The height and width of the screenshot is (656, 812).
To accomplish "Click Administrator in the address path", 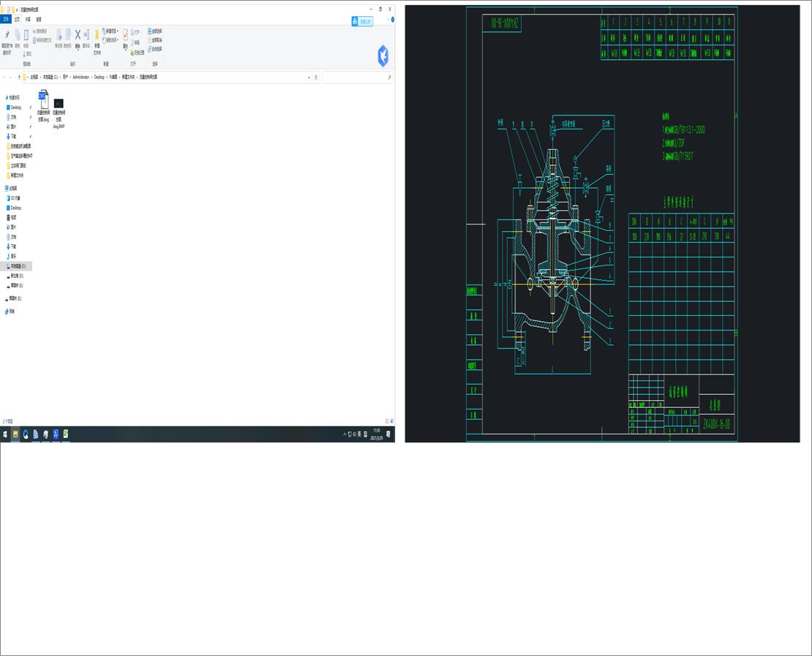I will 80,77.
